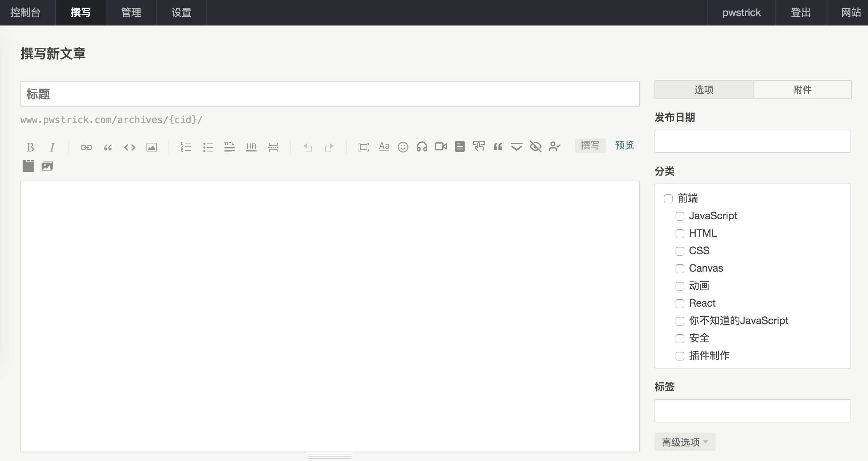Toggle bold formatting in the editor toolbar
Viewport: 868px width, 461px height.
(x=30, y=147)
